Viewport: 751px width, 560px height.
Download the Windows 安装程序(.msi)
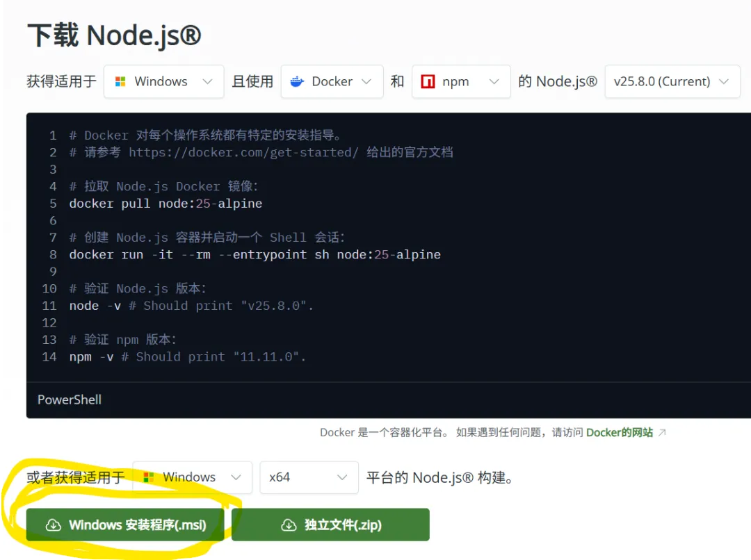[125, 525]
